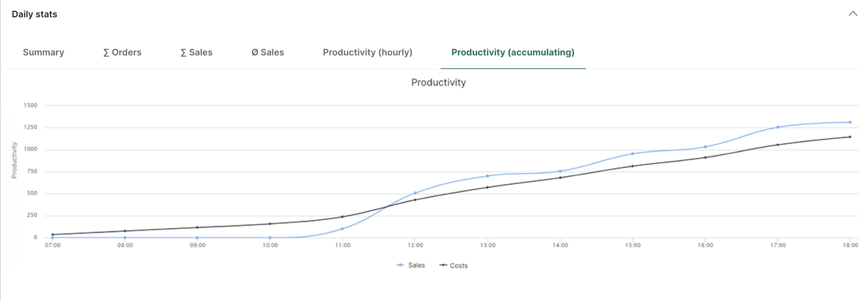
Task: Click the Sales data point at 11:00
Action: point(342,229)
